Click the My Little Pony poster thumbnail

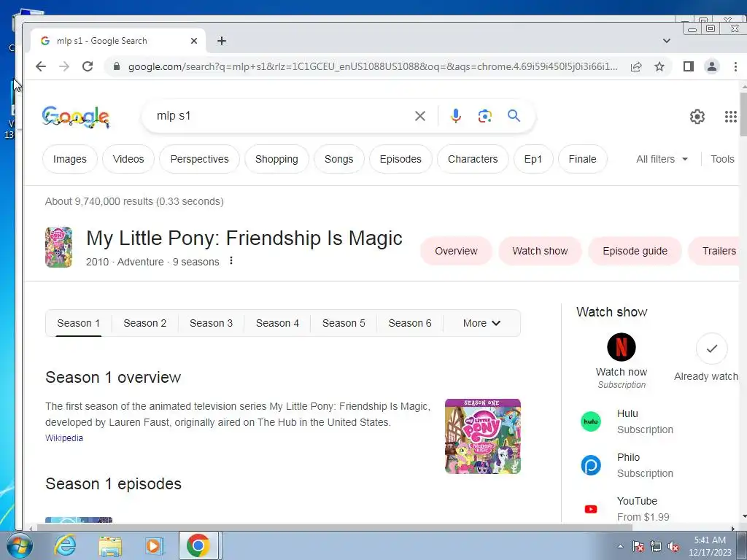coord(58,246)
